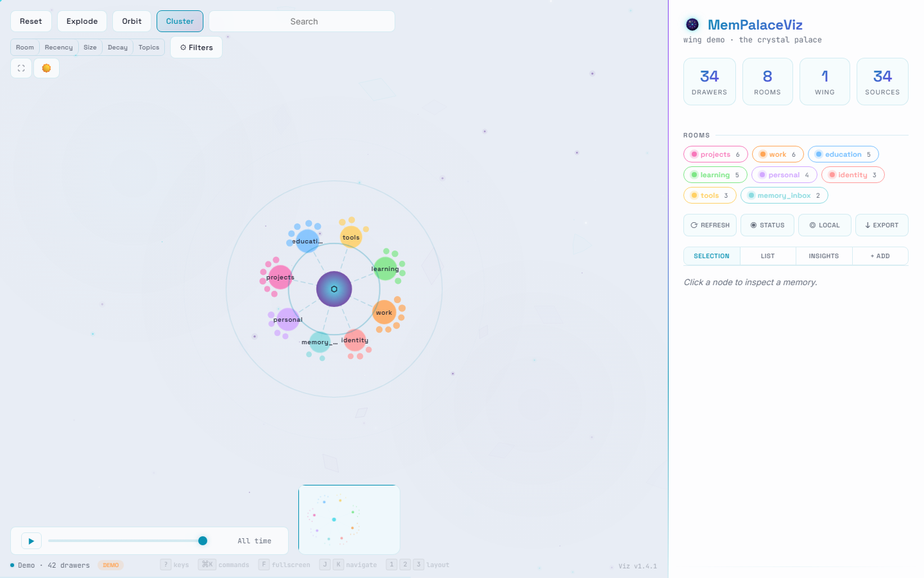The height and width of the screenshot is (578, 924).
Task: Open the Status button
Action: [767, 225]
